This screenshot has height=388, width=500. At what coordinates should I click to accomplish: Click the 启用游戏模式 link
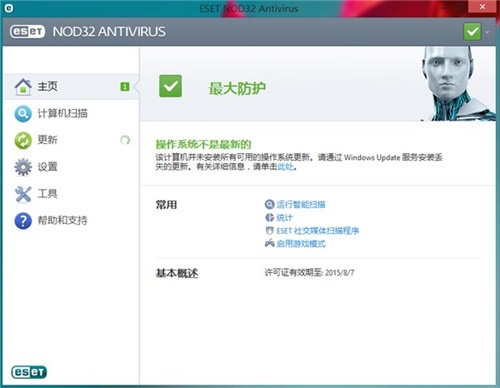click(x=301, y=244)
